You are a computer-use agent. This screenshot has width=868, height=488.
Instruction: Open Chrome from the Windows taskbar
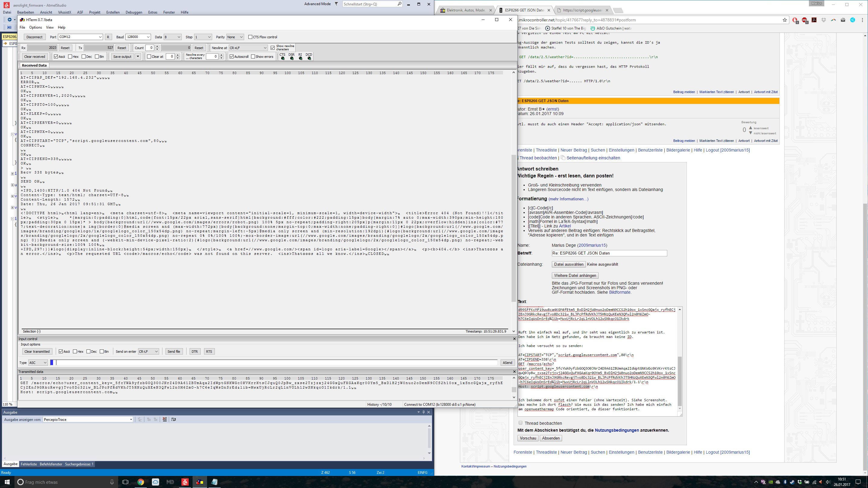[141, 482]
